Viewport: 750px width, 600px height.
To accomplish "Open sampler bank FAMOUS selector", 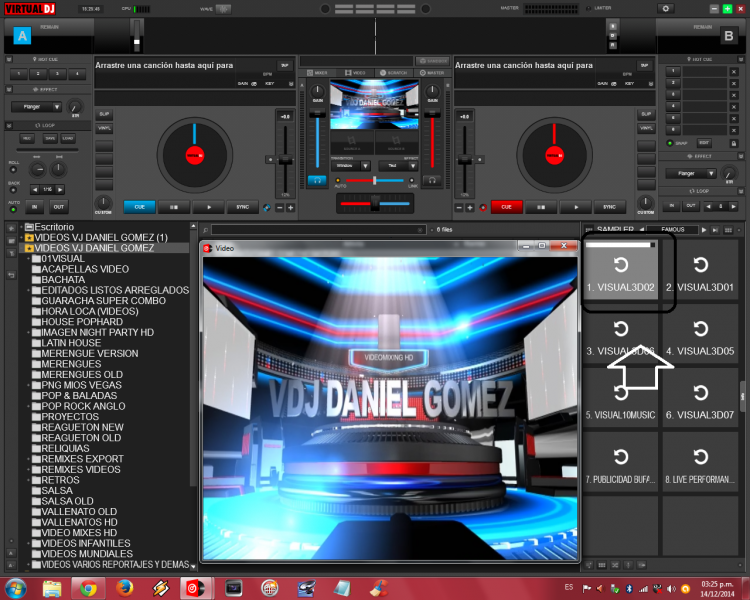I will pos(672,230).
